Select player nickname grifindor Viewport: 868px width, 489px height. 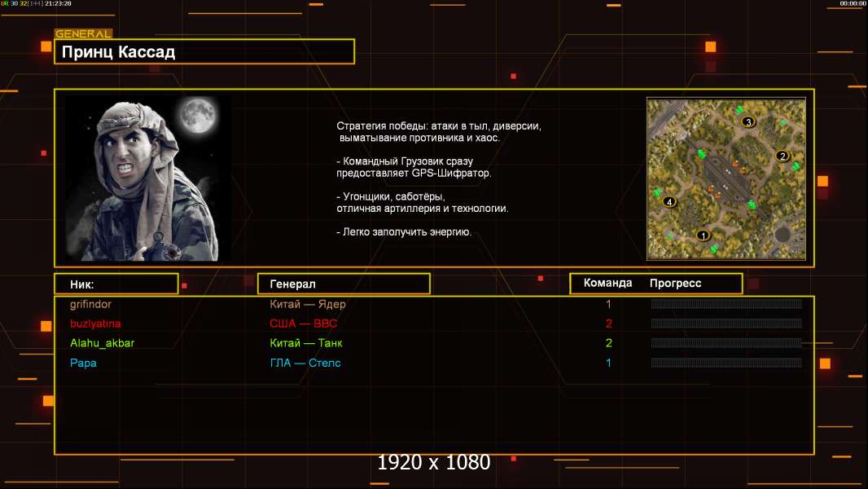[90, 304]
